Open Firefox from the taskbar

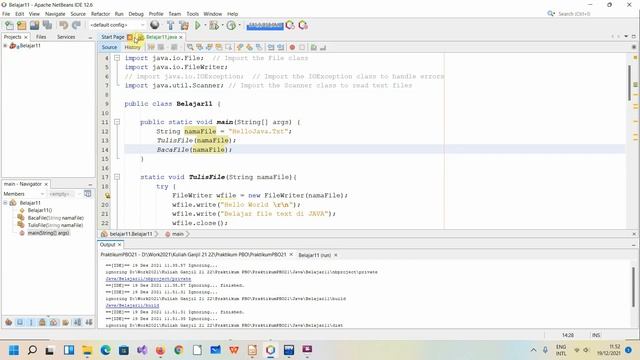(160, 350)
